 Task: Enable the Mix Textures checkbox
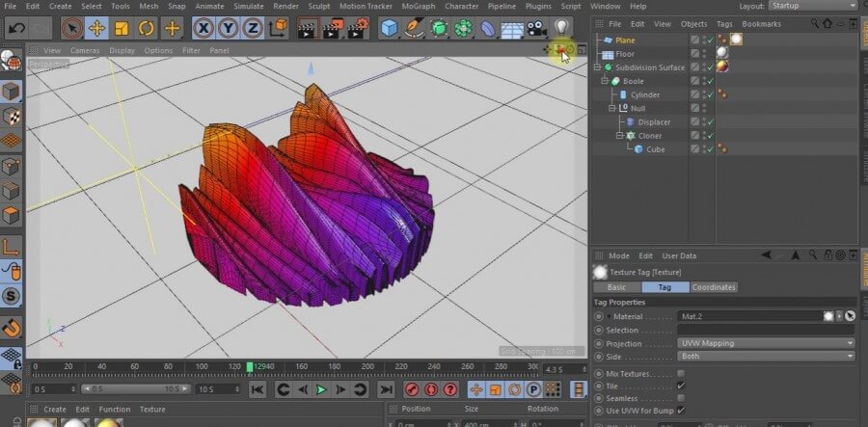tap(681, 373)
